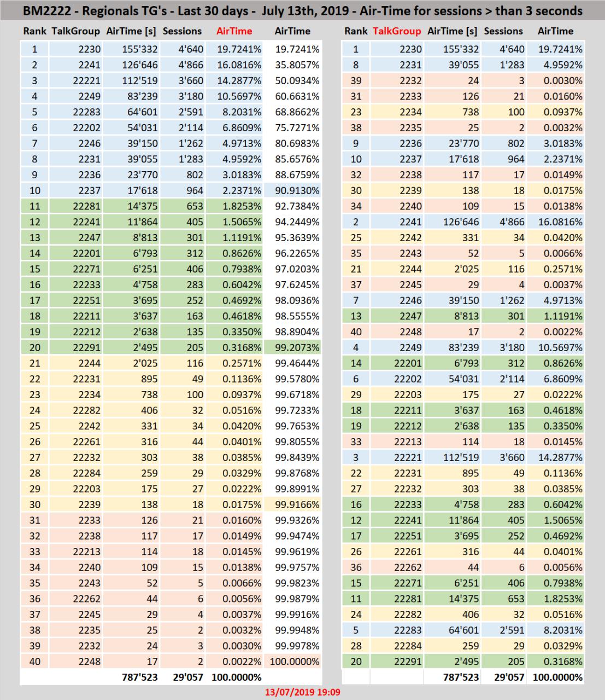Select cumulative AirTime "75.7271%"
The height and width of the screenshot is (700, 605).
[x=293, y=128]
